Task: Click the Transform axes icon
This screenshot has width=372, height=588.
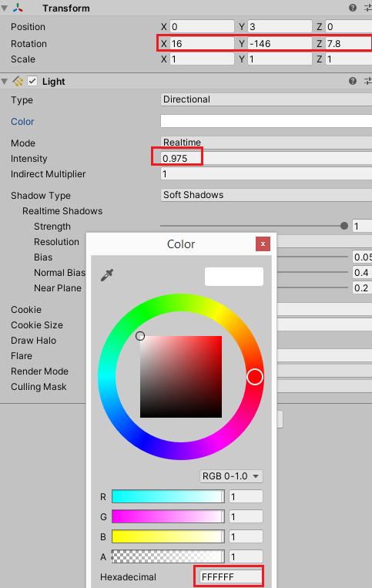Action: tap(18, 8)
